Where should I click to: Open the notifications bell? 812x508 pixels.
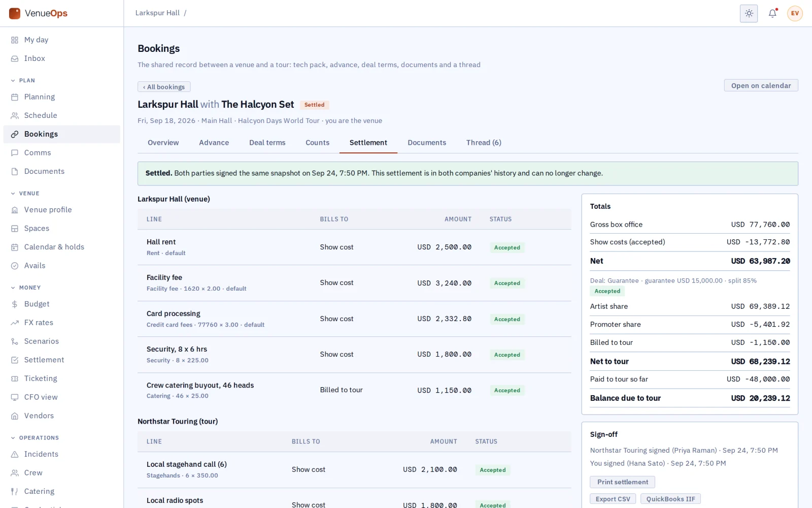(772, 13)
